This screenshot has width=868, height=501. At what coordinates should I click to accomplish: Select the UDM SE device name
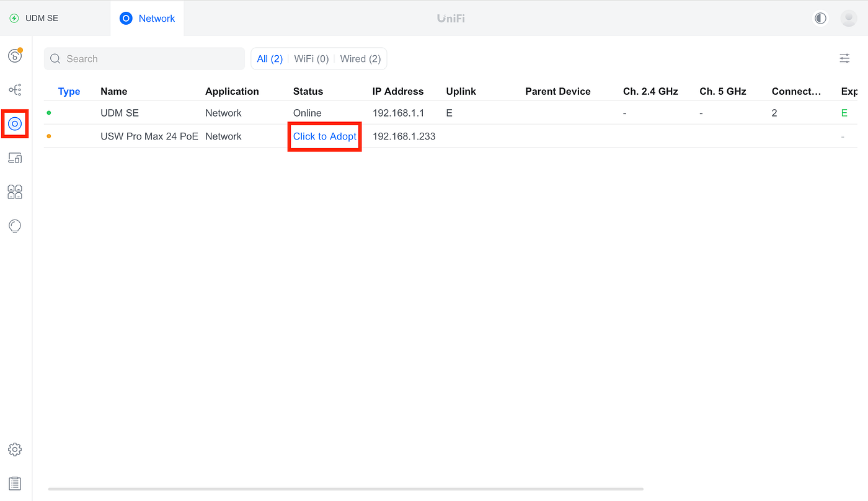point(120,113)
